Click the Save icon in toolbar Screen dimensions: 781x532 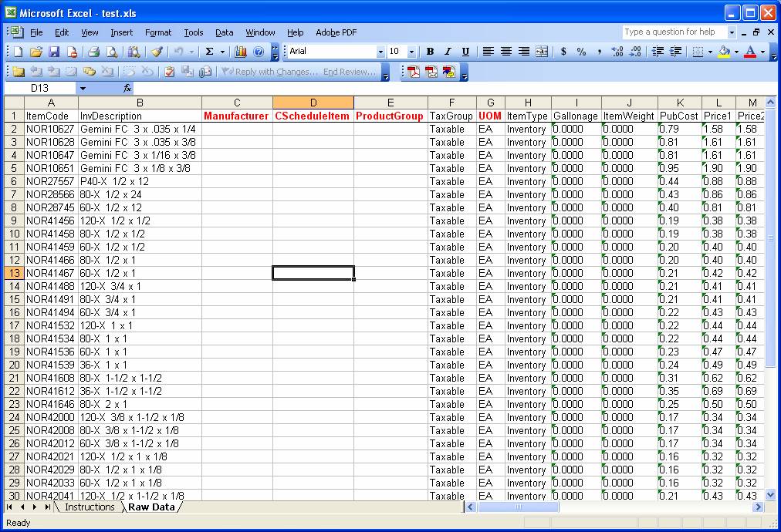click(x=54, y=52)
